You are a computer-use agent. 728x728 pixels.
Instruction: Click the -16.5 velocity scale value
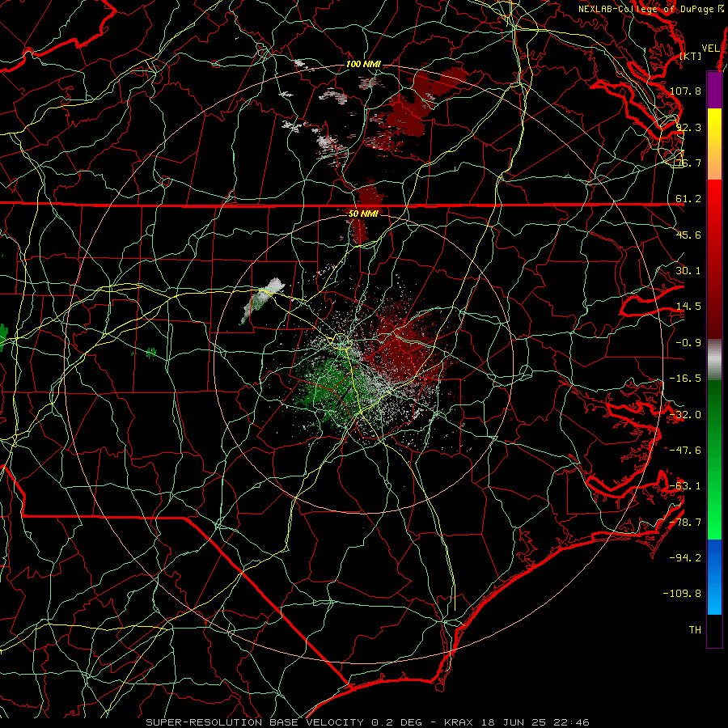click(x=685, y=379)
